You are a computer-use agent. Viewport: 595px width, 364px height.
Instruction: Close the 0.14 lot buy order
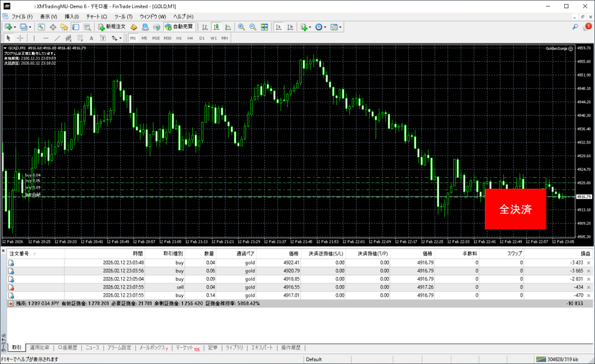(590, 295)
